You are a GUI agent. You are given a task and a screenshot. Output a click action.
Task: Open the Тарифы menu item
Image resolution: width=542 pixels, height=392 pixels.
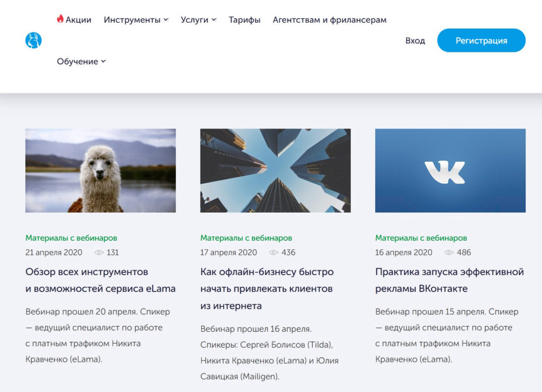(245, 20)
